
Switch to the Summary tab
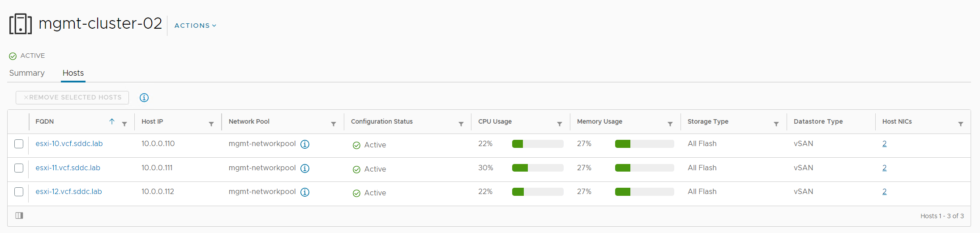coord(27,73)
